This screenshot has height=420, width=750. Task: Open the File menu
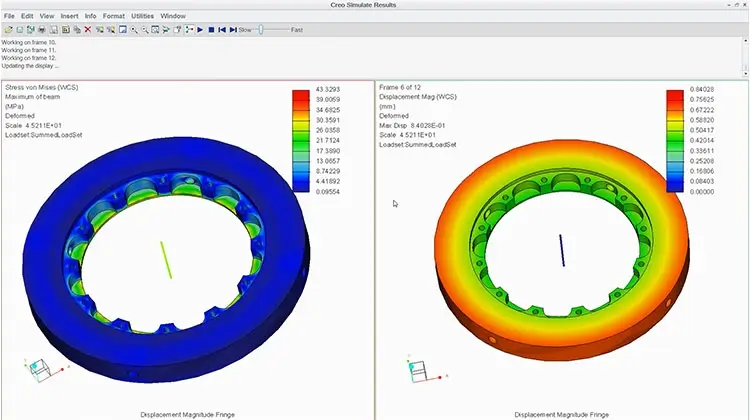tap(9, 16)
